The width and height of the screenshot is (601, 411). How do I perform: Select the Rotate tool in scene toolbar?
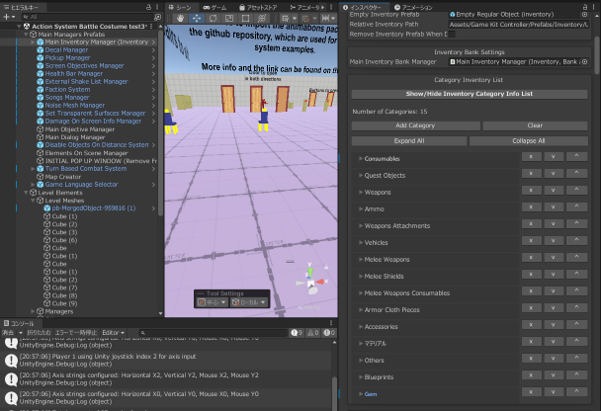point(213,18)
